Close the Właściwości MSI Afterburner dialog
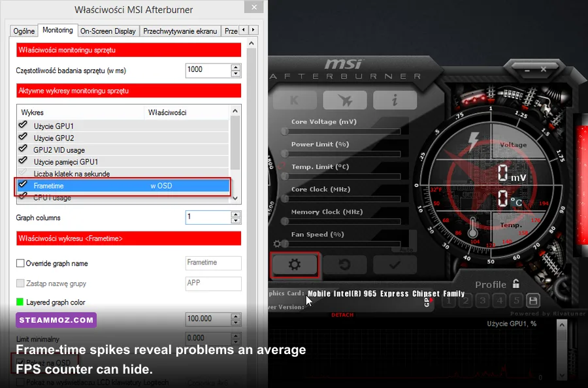Screen dimensions: 588x388 click(254, 7)
